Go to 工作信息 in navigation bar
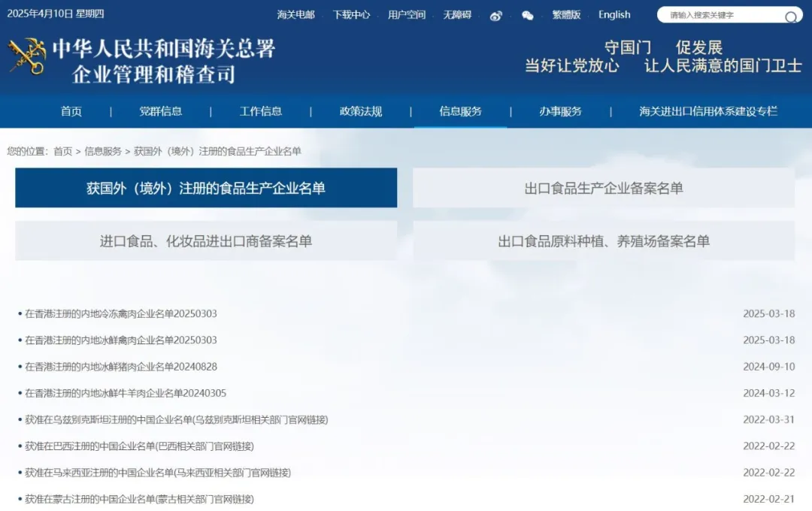 (x=261, y=111)
